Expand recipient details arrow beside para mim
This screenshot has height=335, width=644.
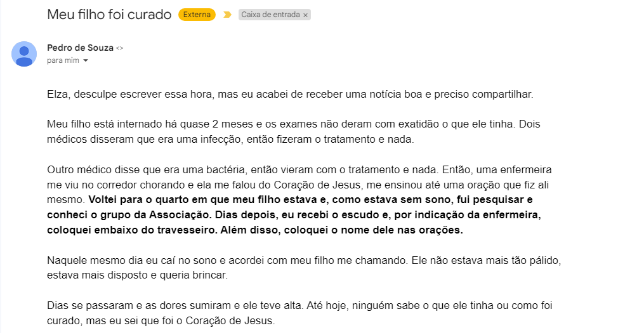click(86, 60)
